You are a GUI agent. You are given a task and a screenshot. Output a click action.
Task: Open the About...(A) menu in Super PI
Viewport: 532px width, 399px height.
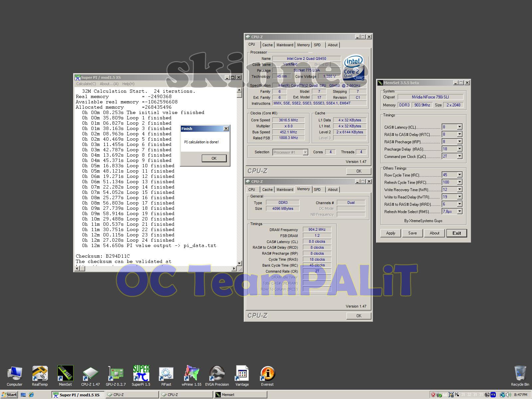point(109,84)
